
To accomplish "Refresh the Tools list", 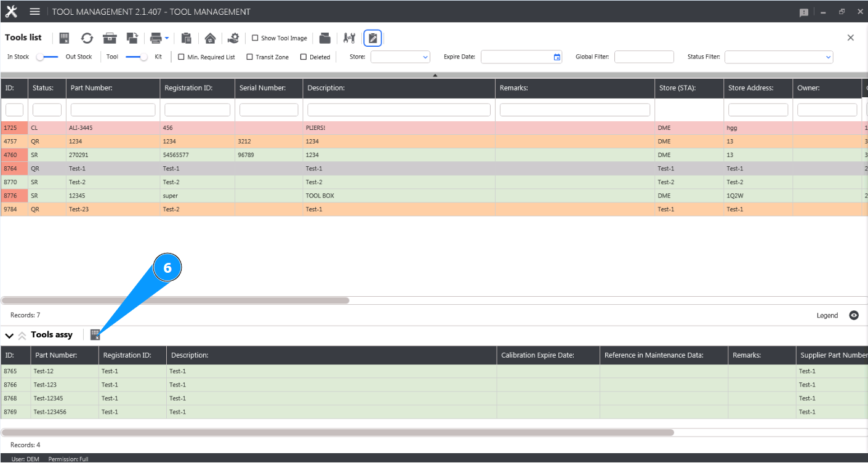I will (87, 38).
